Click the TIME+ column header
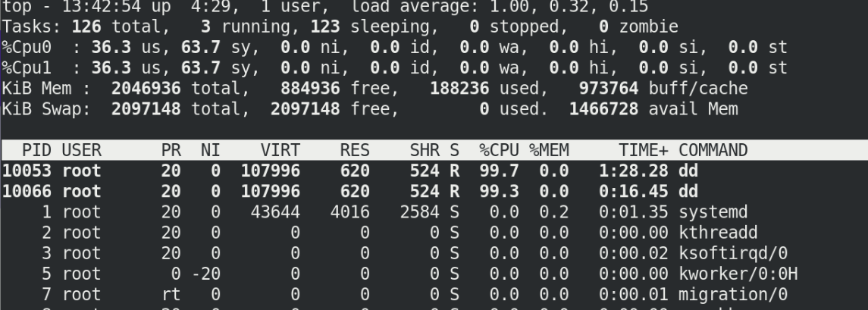 coord(644,151)
